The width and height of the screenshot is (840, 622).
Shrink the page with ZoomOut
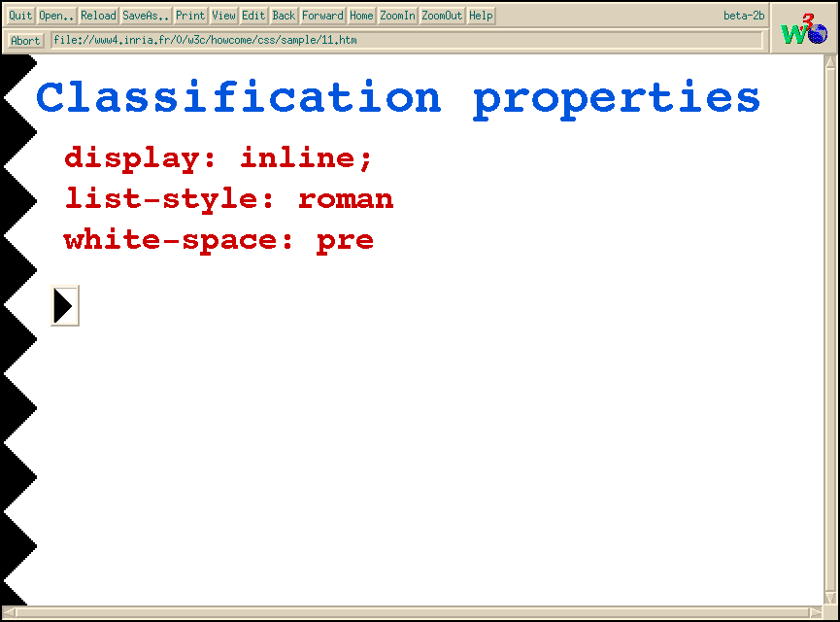click(442, 16)
